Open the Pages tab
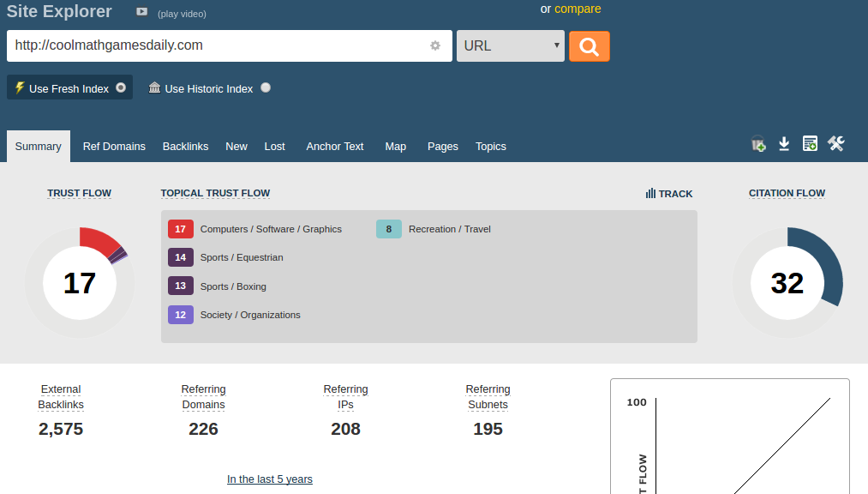This screenshot has height=494, width=868. tap(443, 146)
